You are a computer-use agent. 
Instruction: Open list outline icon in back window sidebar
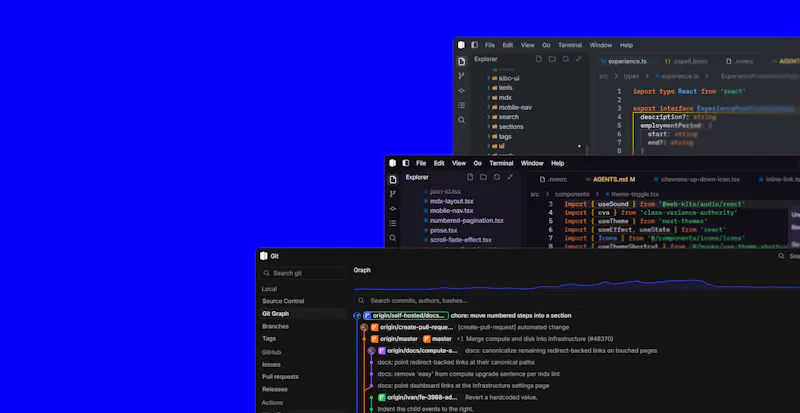point(461,105)
